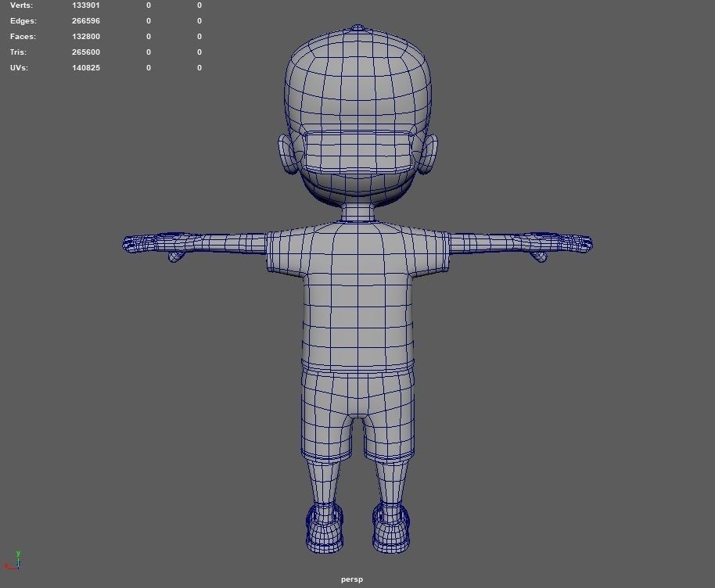Click the UVs count 140825

tap(86, 67)
